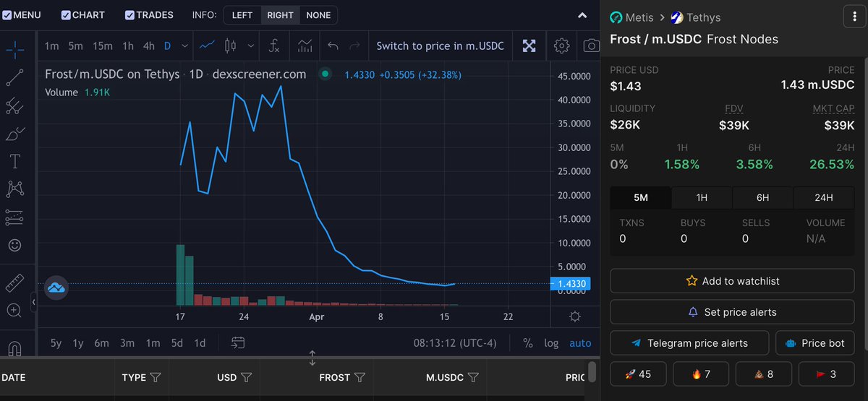Image resolution: width=868 pixels, height=401 pixels.
Task: Open the FROST column filter
Action: point(359,377)
